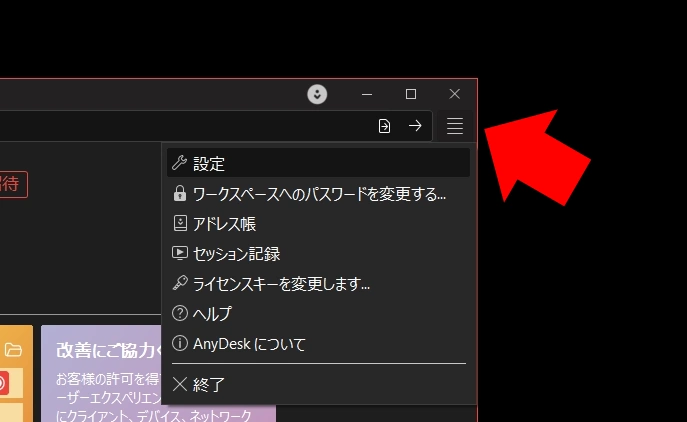Click the round profile icon in title bar
This screenshot has width=687, height=422.
click(317, 94)
